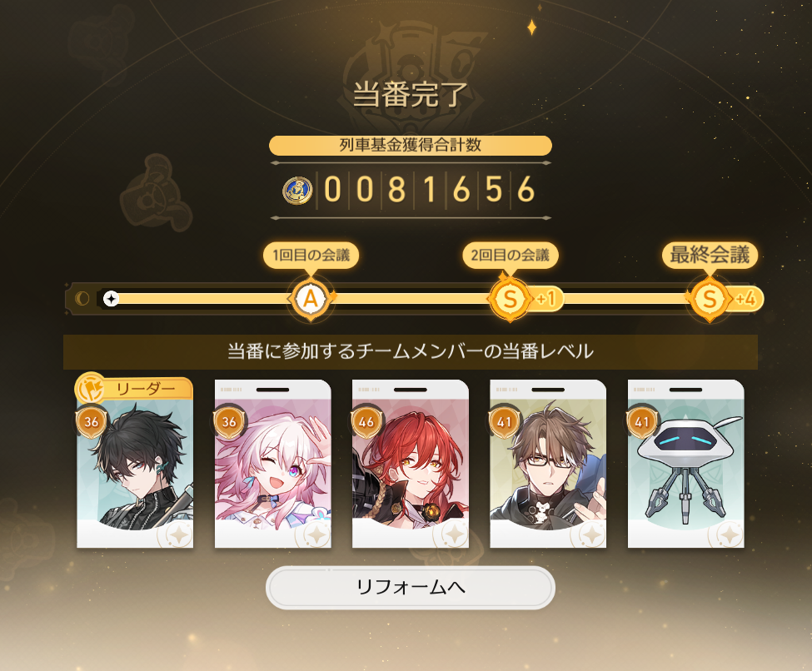
Task: Click the +4 bonus tag
Action: coord(745,299)
